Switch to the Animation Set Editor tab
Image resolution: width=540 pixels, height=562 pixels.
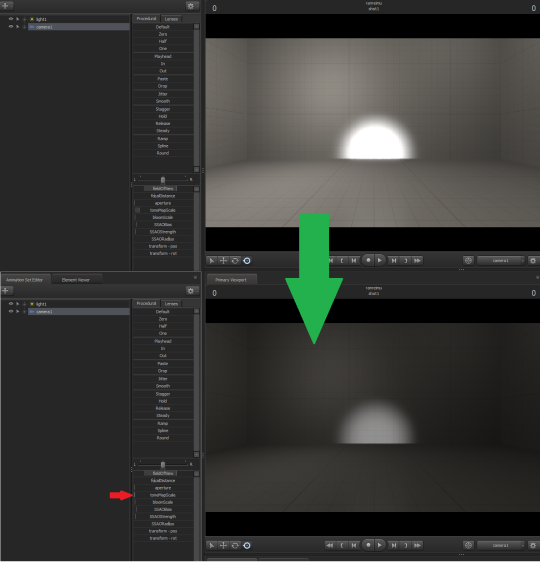pos(25,280)
